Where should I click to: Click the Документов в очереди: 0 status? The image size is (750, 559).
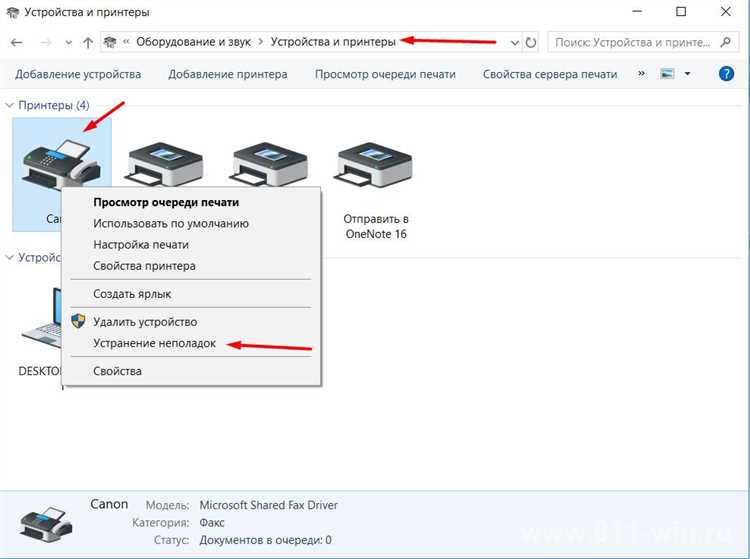point(265,540)
